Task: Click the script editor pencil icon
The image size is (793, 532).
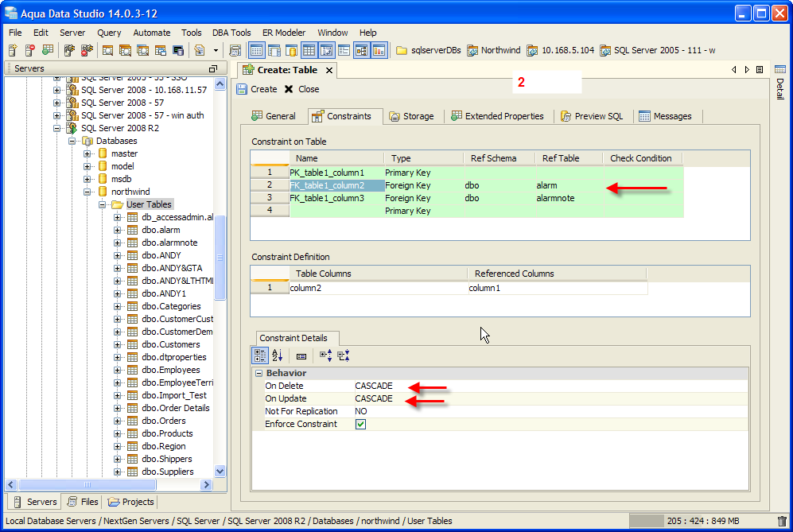Action: (x=200, y=50)
